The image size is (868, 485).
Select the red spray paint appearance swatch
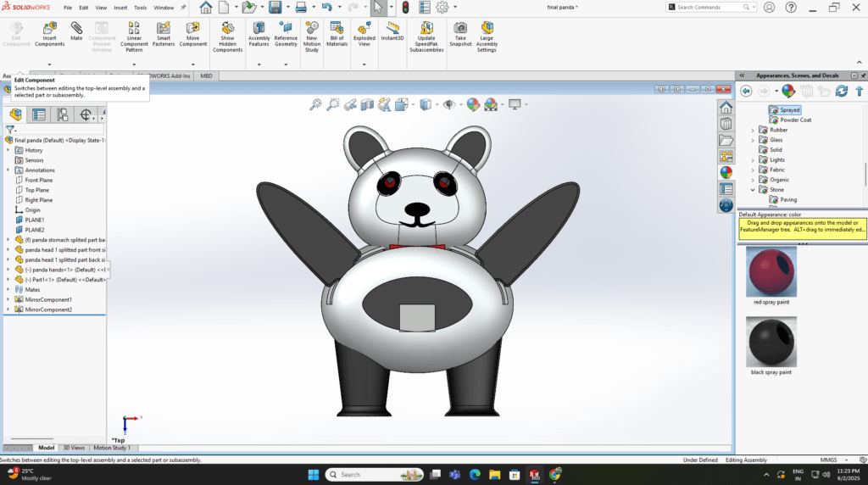(771, 271)
